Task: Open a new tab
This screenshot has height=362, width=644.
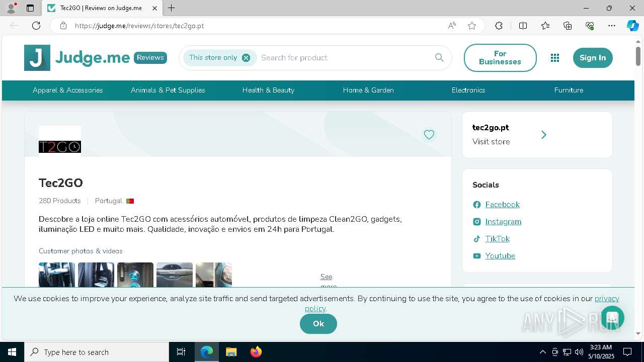Action: 172,8
